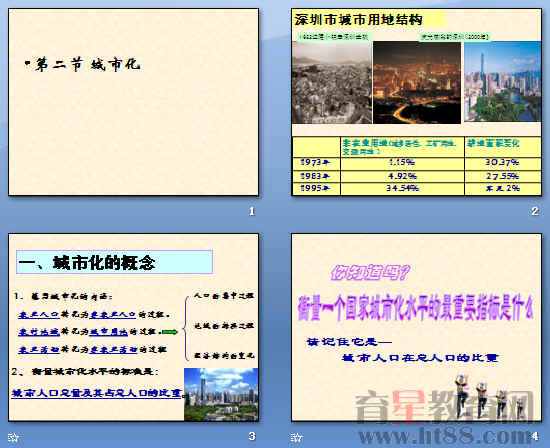Select the 城市化的概念 slide thumbnail
The height and width of the screenshot is (448, 550).
coord(134,327)
